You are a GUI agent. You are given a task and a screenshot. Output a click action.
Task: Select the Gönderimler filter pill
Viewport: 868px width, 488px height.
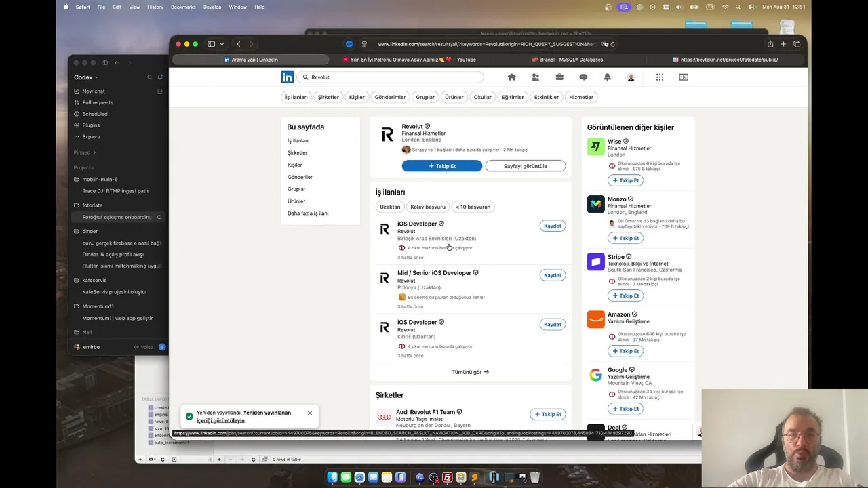391,97
